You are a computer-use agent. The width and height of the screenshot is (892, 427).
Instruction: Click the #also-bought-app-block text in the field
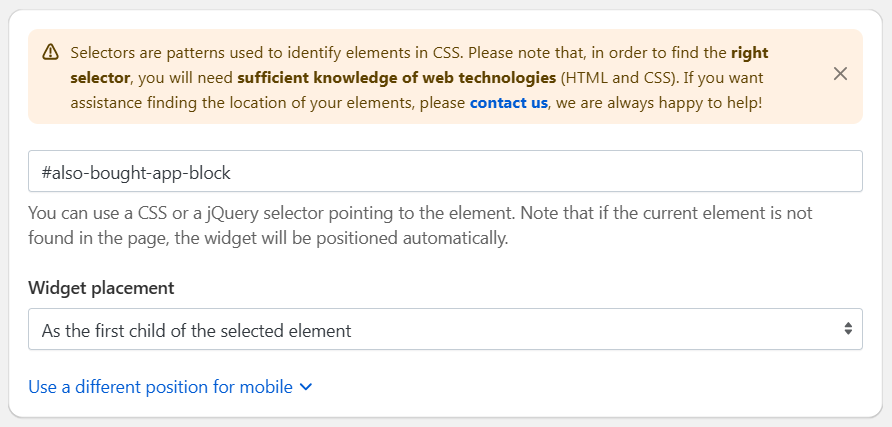pyautogui.click(x=136, y=172)
